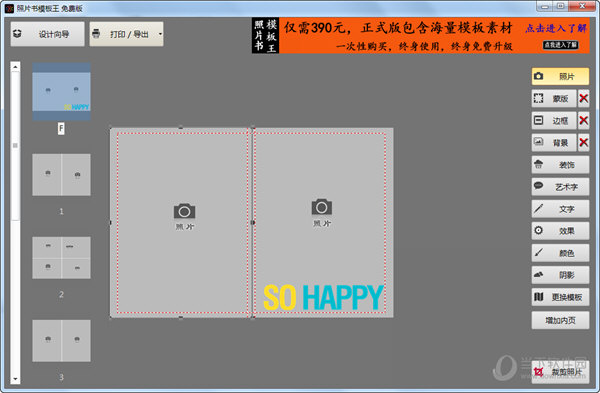Click the pen icon beside 文字
Image resolution: width=600 pixels, height=393 pixels.
538,208
